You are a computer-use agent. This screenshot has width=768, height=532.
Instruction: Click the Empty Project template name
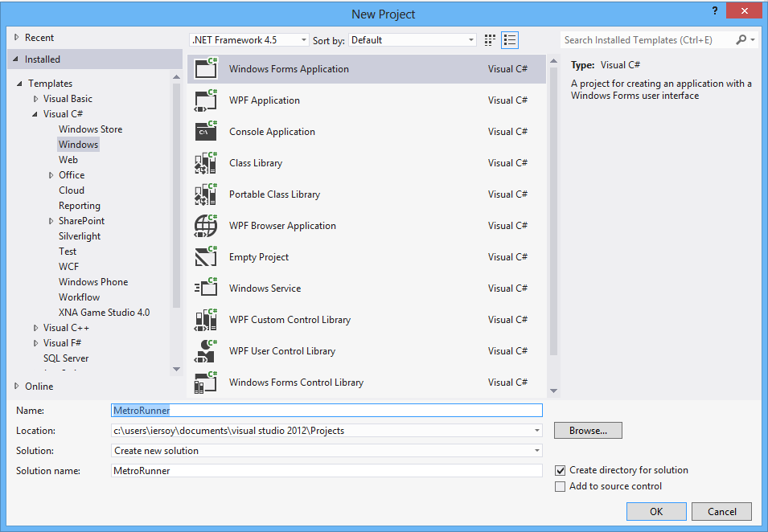click(259, 257)
